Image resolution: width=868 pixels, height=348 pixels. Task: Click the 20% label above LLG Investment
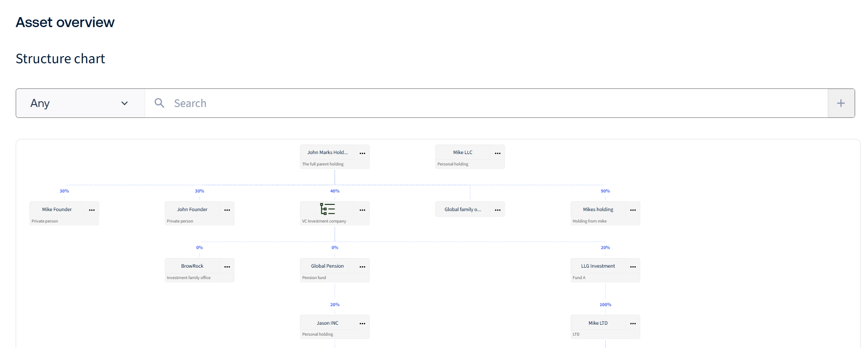[x=605, y=248]
